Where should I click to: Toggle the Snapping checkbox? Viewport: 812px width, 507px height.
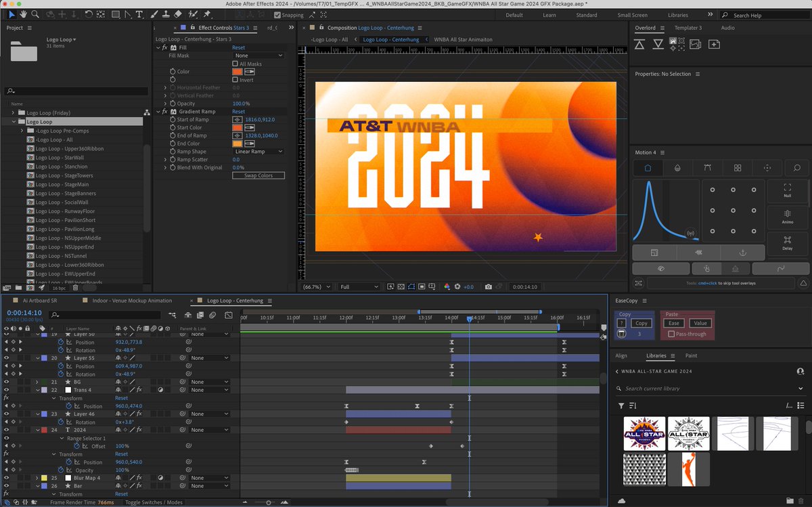277,15
